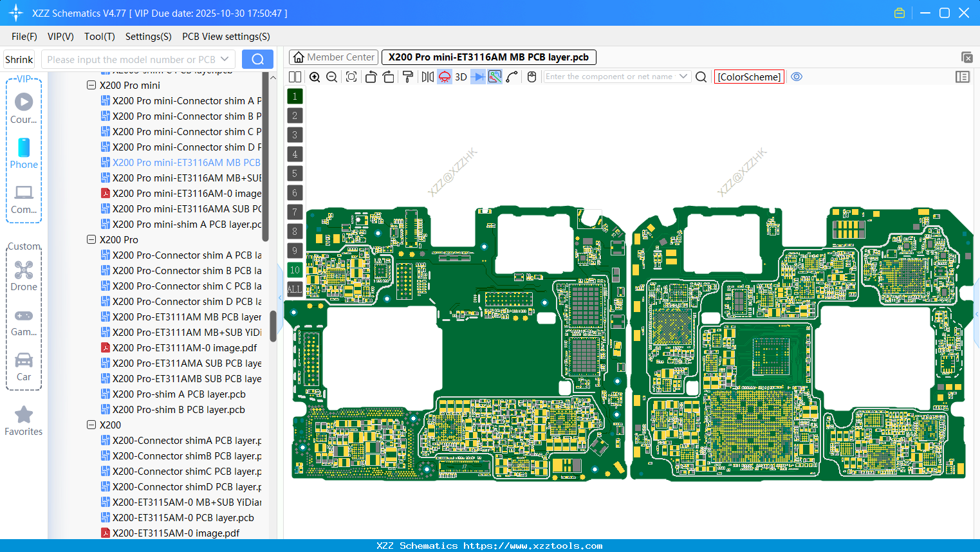The width and height of the screenshot is (980, 552).
Task: Select layer 5 from the layer list
Action: click(x=295, y=173)
